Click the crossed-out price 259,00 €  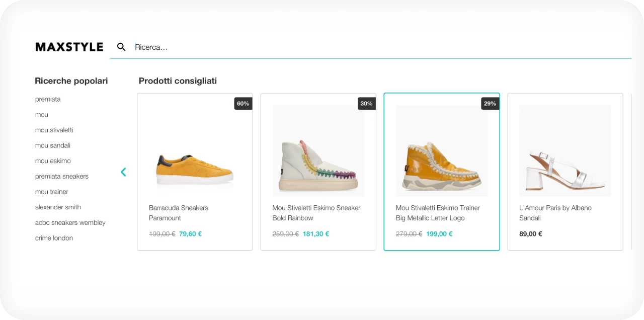tap(286, 234)
